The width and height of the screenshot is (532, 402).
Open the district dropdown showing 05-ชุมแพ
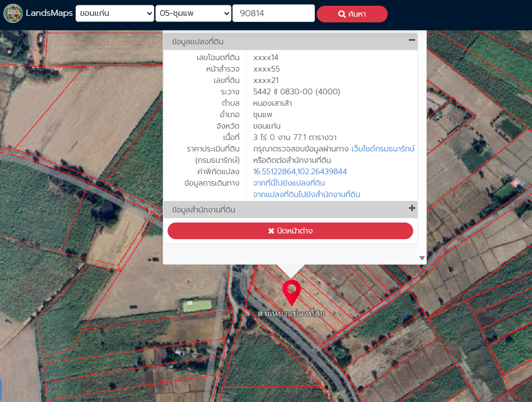(x=193, y=14)
